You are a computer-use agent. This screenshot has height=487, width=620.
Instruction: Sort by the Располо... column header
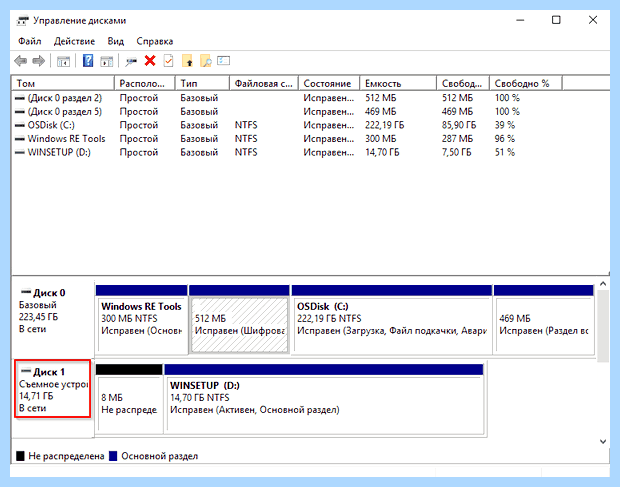tap(144, 83)
